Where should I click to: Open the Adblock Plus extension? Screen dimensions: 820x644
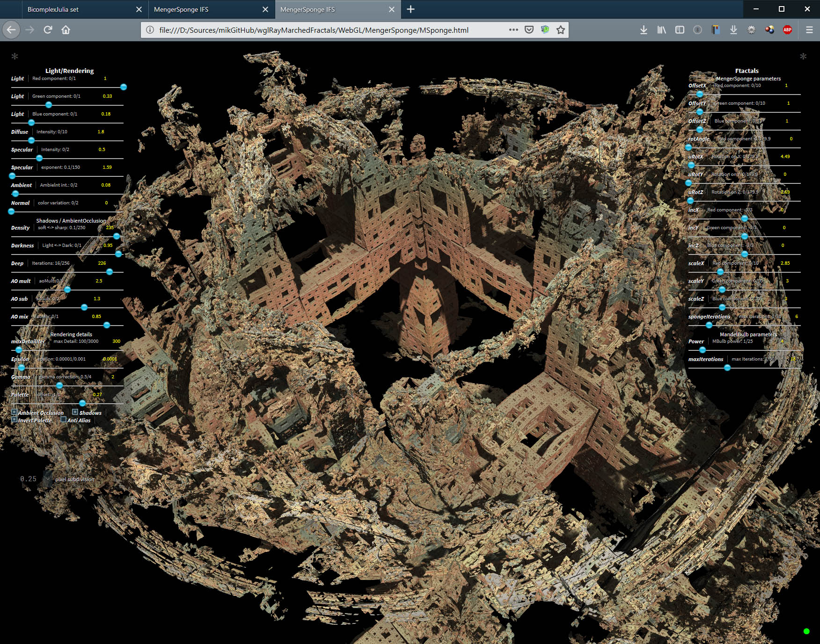click(x=787, y=30)
